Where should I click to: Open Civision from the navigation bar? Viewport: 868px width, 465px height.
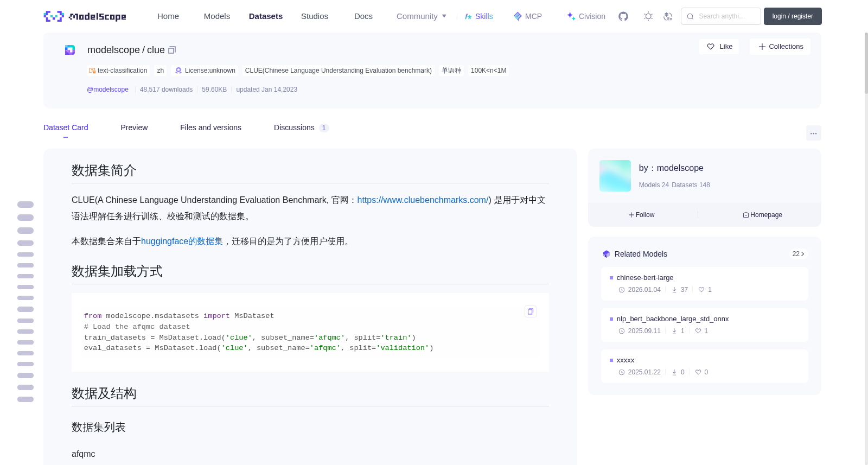coord(586,16)
